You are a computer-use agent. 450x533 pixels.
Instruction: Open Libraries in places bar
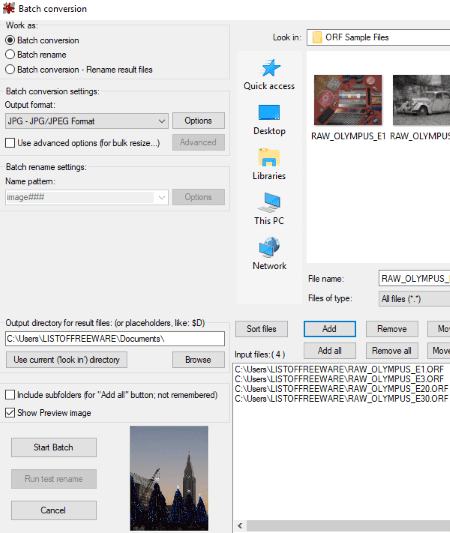(269, 164)
